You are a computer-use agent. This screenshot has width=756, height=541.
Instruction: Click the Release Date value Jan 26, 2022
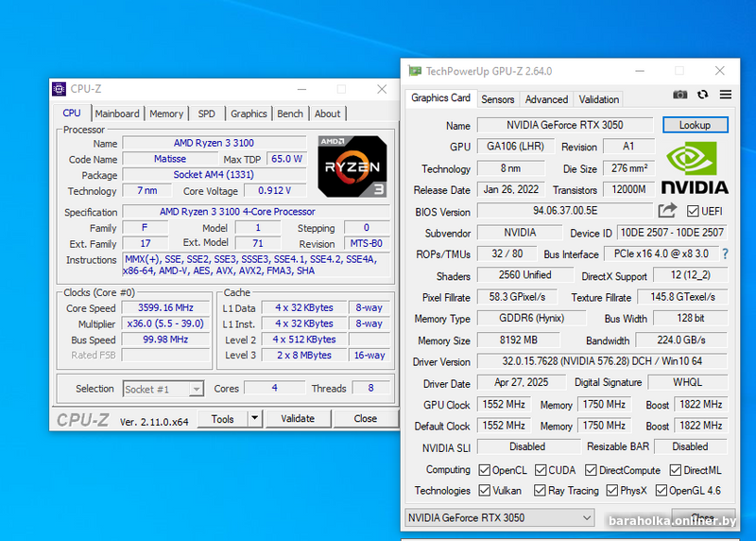click(x=510, y=190)
